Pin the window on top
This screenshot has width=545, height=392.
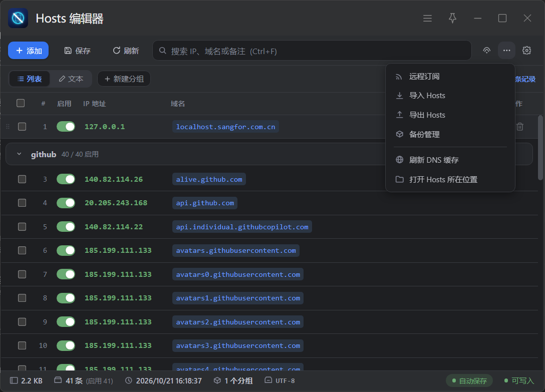point(452,18)
